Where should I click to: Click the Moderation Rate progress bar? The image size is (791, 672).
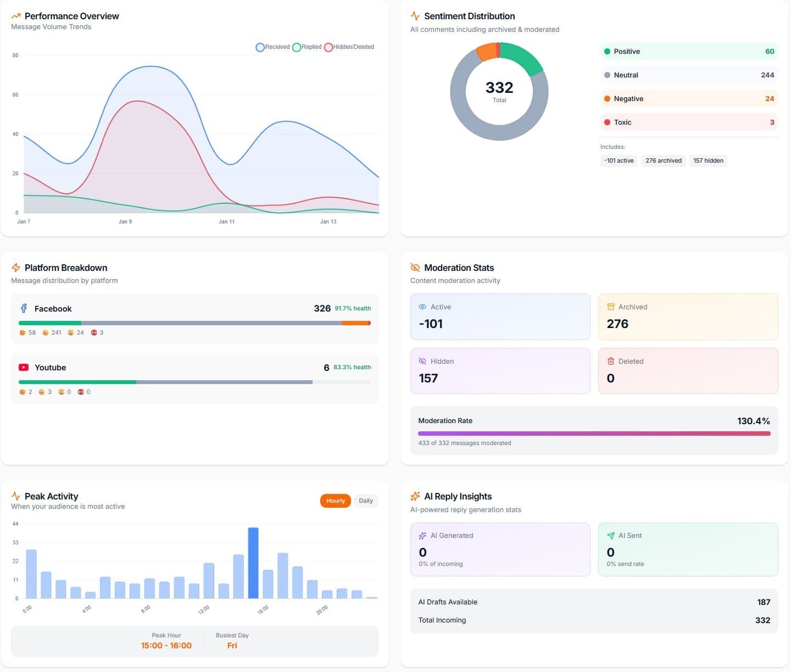(594, 433)
